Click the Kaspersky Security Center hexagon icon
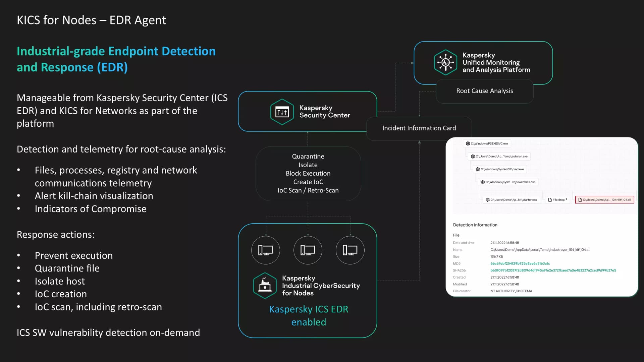 pyautogui.click(x=282, y=112)
